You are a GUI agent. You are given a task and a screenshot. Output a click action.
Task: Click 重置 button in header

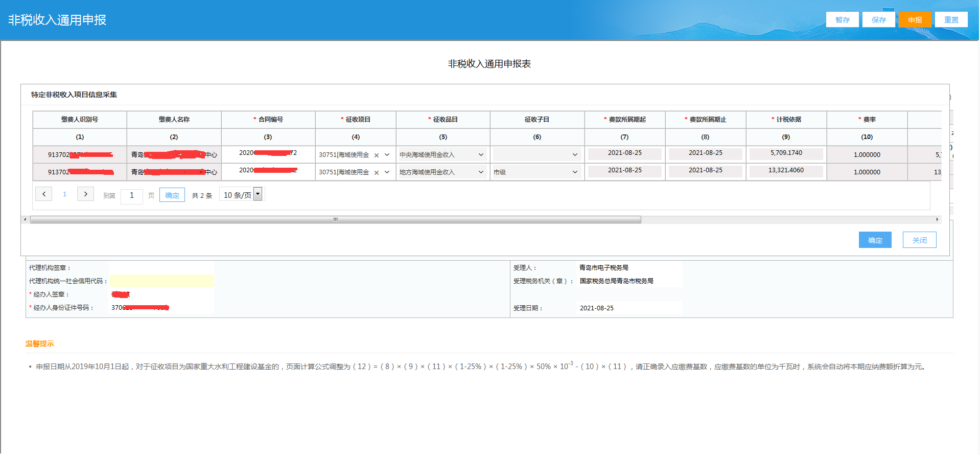pos(951,20)
